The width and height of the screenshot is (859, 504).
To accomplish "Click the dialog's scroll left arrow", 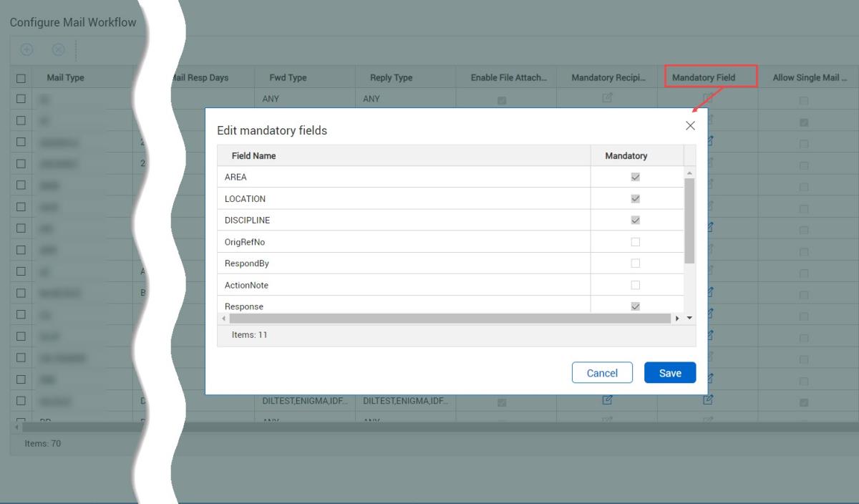I will (223, 318).
